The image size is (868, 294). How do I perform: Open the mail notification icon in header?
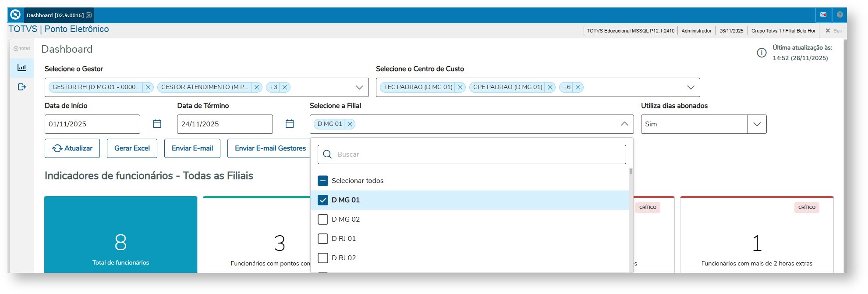point(823,15)
